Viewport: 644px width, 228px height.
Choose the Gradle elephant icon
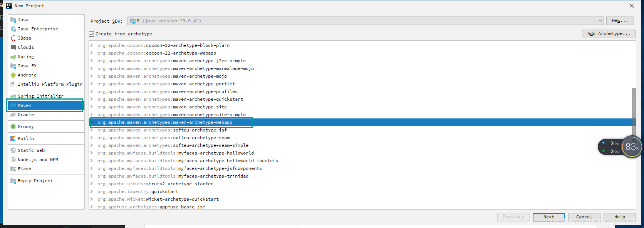click(x=13, y=115)
